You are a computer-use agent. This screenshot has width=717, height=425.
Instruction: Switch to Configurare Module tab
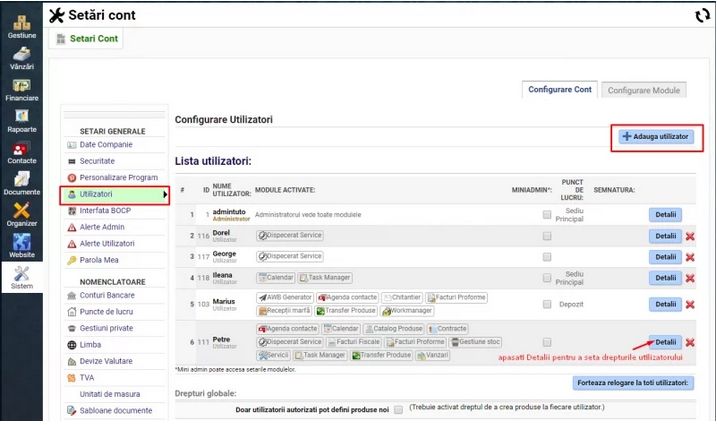(642, 90)
